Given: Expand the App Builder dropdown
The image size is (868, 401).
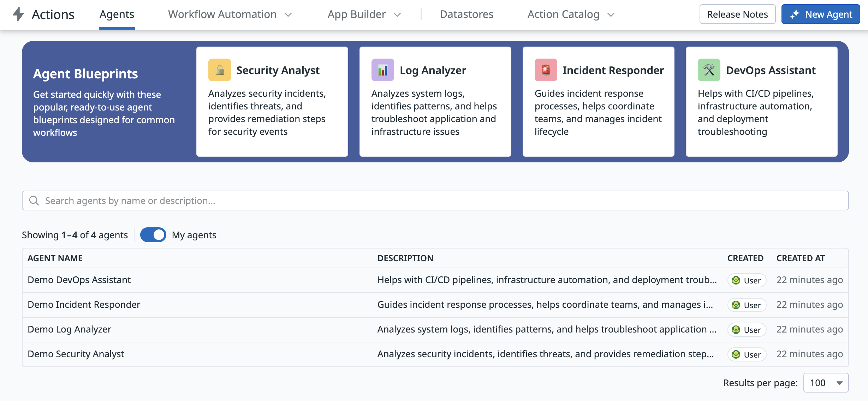Looking at the screenshot, I should pyautogui.click(x=364, y=14).
